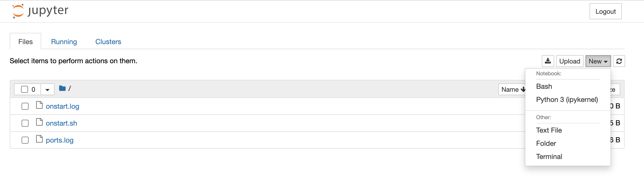Check the box for onstart.log
The height and width of the screenshot is (177, 644).
pyautogui.click(x=25, y=106)
